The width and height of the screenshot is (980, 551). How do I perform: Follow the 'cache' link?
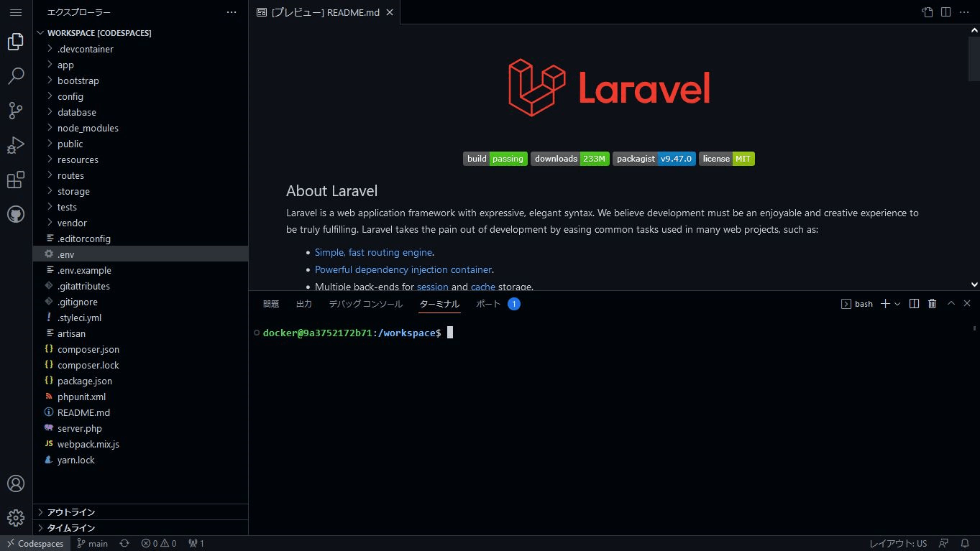pos(483,287)
